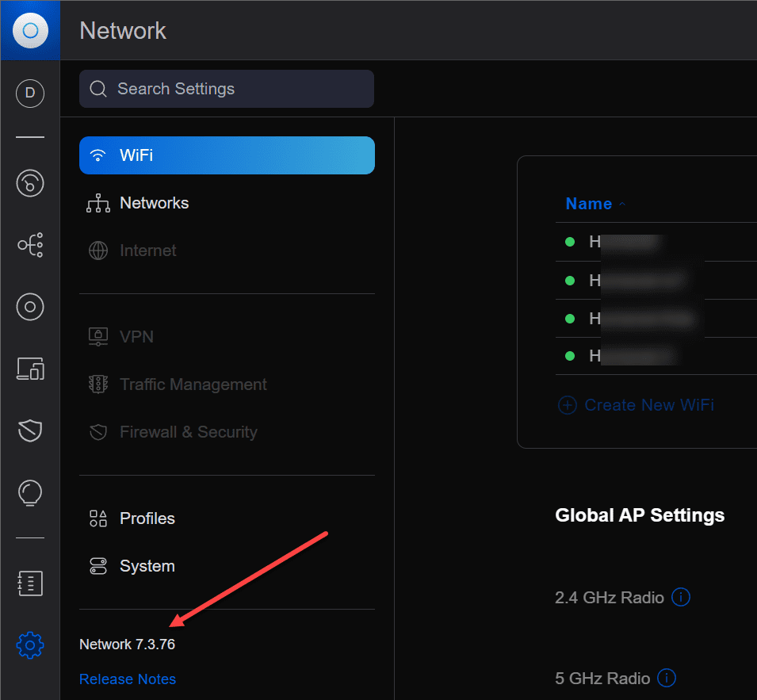
Task: Click the UniFi logo icon
Action: 30,30
